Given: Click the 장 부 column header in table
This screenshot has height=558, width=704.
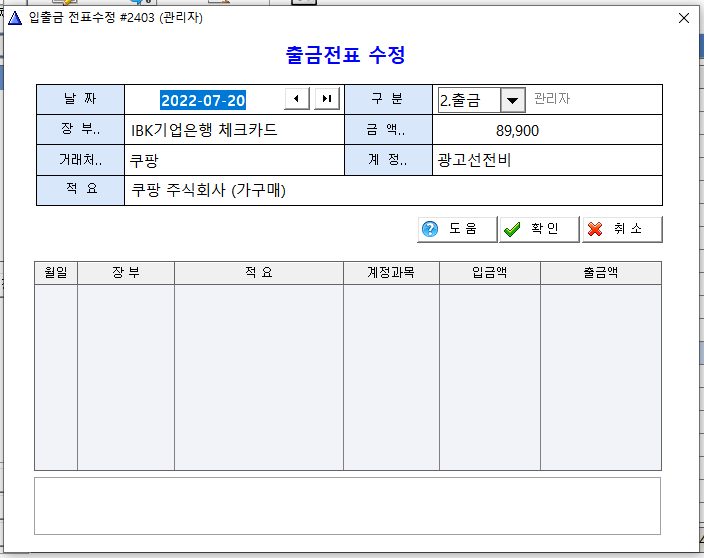Looking at the screenshot, I should click(x=126, y=272).
